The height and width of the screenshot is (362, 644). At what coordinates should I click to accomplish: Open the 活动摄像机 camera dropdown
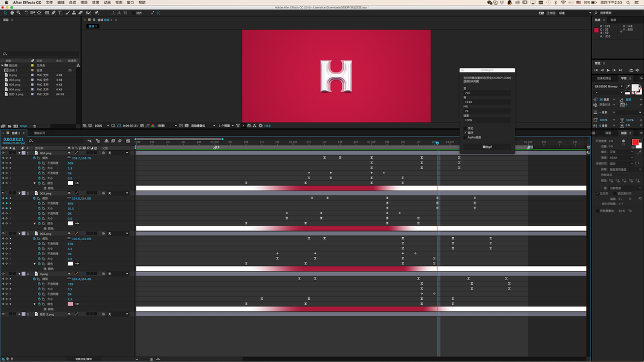click(203, 125)
